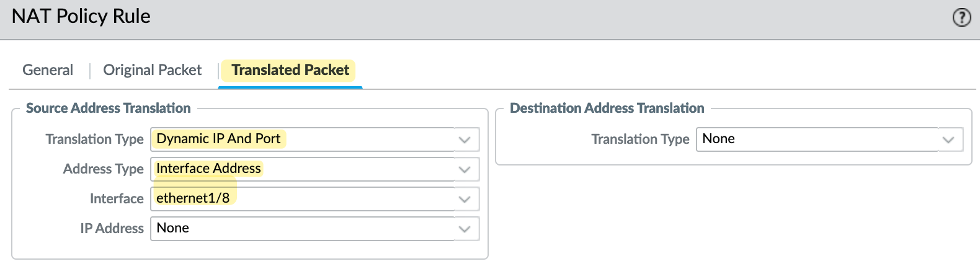Viewport: 980px width, 269px height.
Task: Expand the destination Translation Type chevron arrow
Action: (948, 139)
